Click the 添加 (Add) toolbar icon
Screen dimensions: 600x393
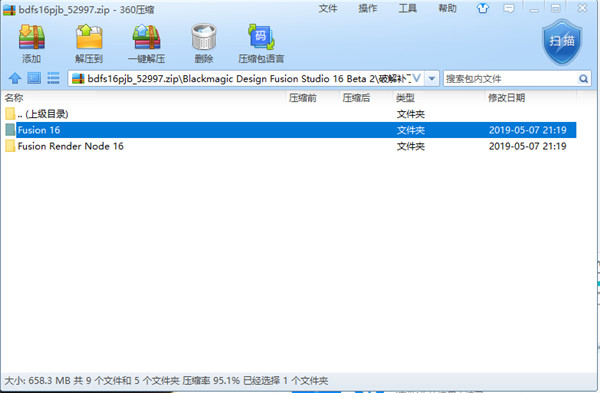pyautogui.click(x=32, y=37)
